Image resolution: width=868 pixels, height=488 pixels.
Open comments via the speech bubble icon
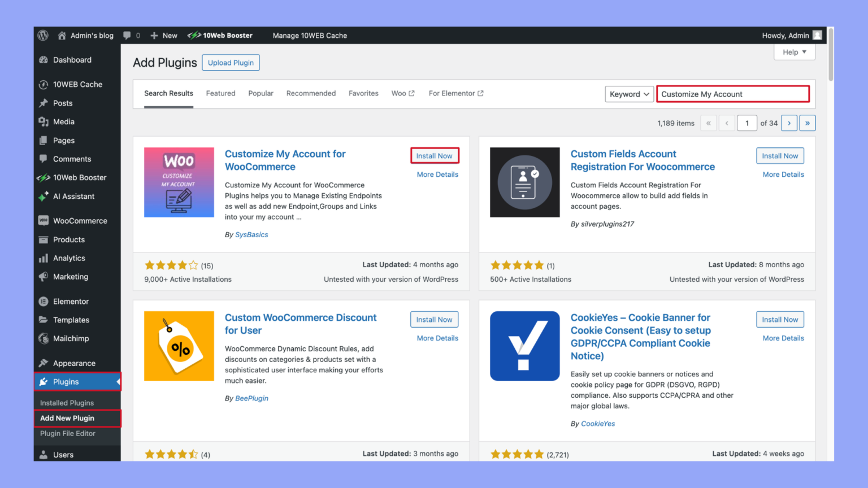click(44, 159)
